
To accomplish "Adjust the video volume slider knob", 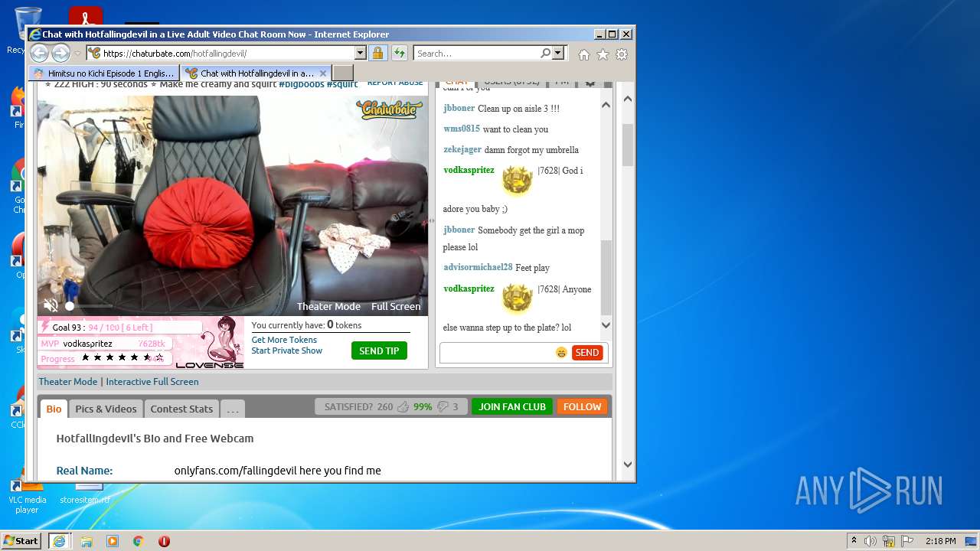I will tap(70, 306).
